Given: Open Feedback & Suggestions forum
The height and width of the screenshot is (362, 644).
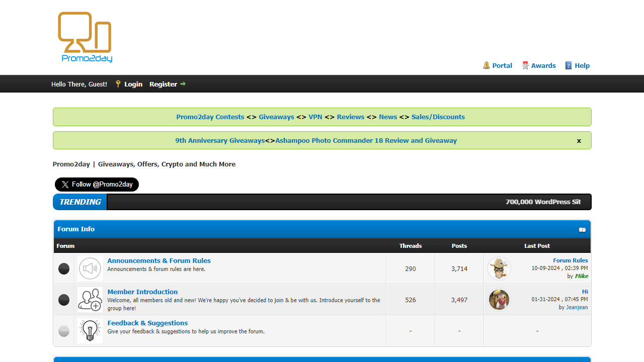Looking at the screenshot, I should [x=147, y=323].
